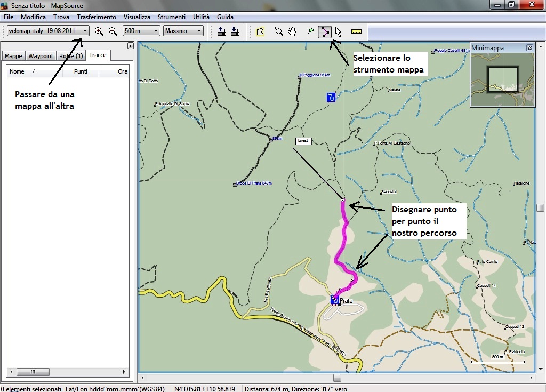The image size is (546, 392).
Task: Switch to the Mappe tab
Action: coord(13,56)
